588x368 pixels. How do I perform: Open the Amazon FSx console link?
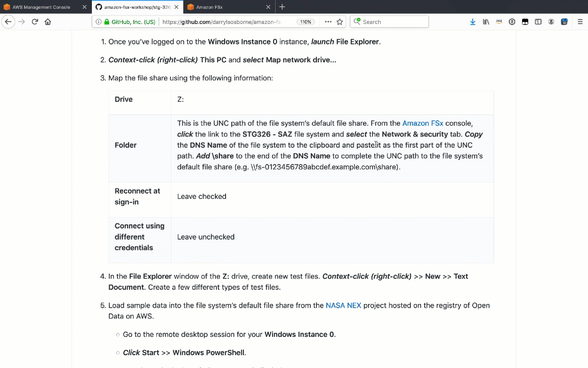tap(423, 123)
